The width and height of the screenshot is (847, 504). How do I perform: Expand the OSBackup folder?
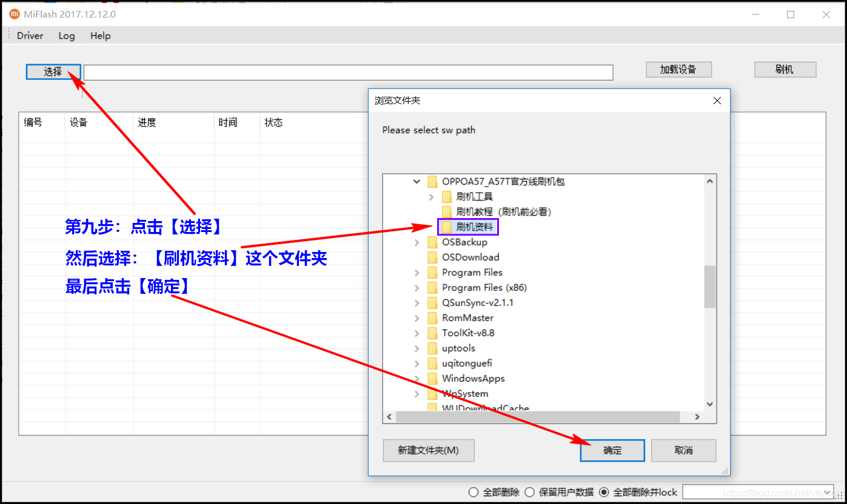pyautogui.click(x=417, y=242)
